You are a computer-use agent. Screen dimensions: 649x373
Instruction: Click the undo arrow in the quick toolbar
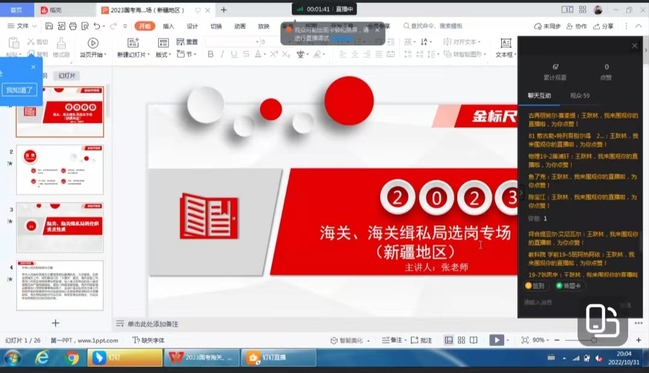[x=97, y=26]
